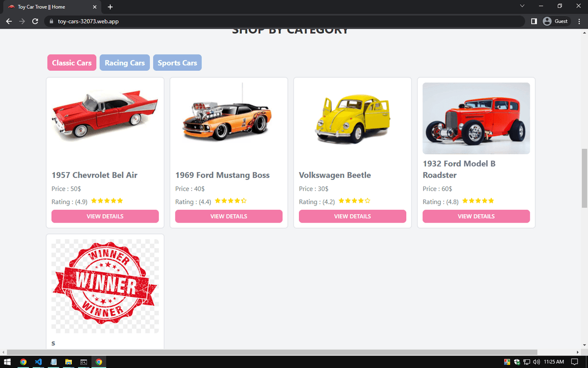Select the Classic Cars category tab
The width and height of the screenshot is (588, 368).
(72, 63)
